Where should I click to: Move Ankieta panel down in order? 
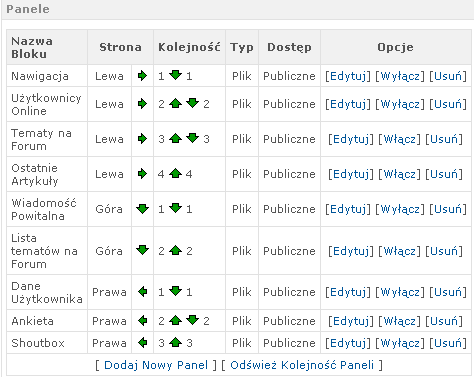coord(192,320)
